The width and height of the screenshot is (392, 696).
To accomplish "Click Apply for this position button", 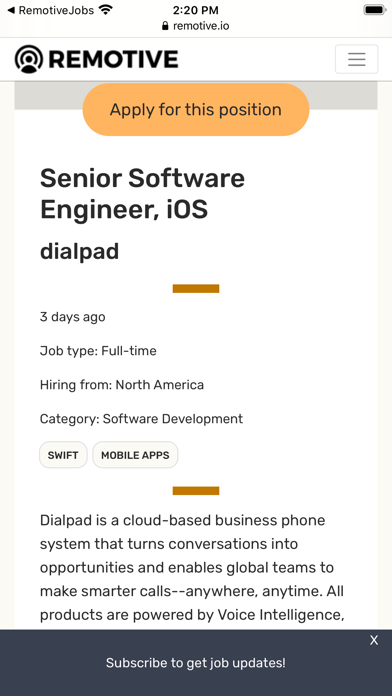I will [x=196, y=109].
